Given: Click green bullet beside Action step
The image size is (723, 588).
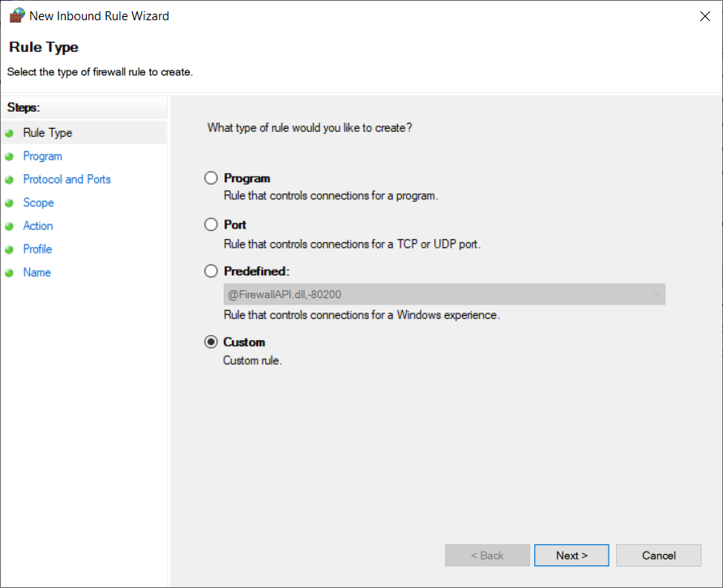Looking at the screenshot, I should 10,227.
